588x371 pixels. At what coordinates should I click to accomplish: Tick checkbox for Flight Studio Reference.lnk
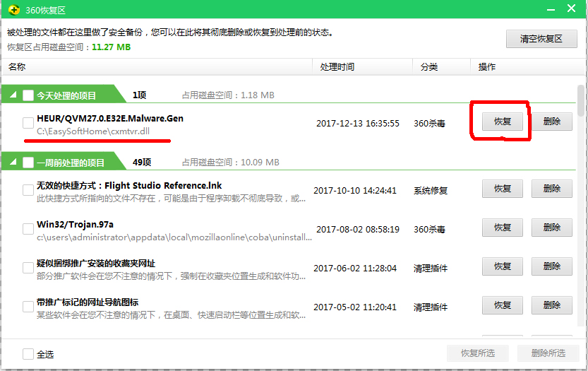point(28,190)
